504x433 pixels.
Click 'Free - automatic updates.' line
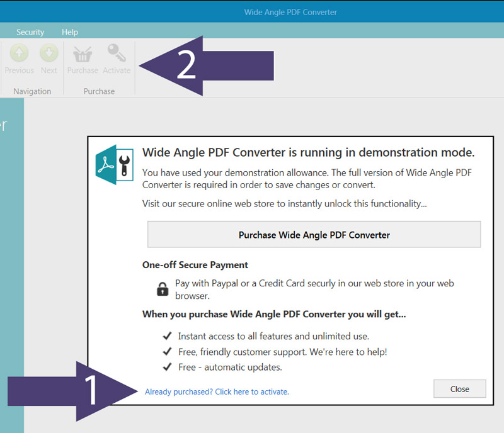pos(230,367)
